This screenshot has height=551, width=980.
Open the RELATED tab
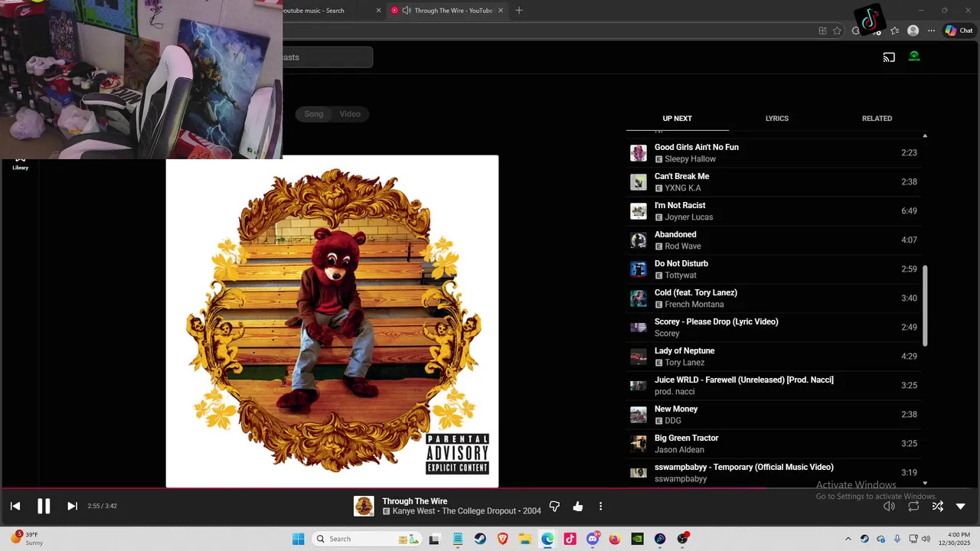(x=877, y=119)
